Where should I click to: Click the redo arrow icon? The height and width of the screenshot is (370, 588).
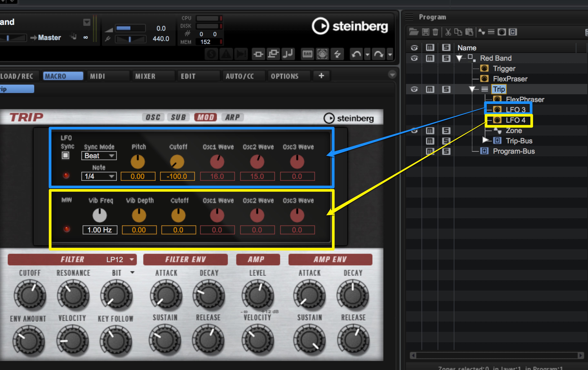pyautogui.click(x=379, y=54)
